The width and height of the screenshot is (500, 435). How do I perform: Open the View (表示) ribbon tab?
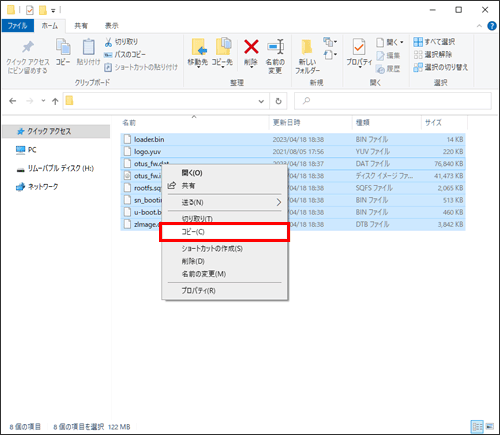pos(112,26)
